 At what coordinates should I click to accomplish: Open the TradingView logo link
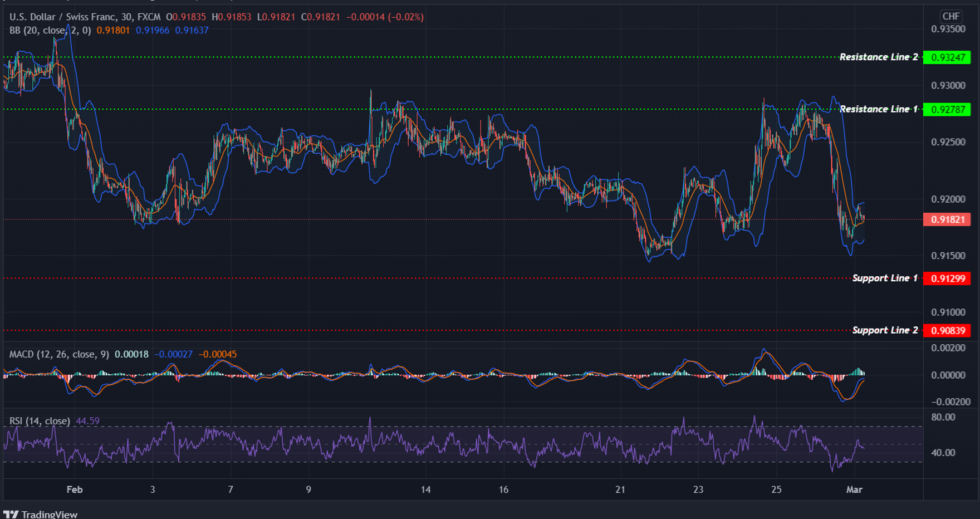tap(42, 514)
